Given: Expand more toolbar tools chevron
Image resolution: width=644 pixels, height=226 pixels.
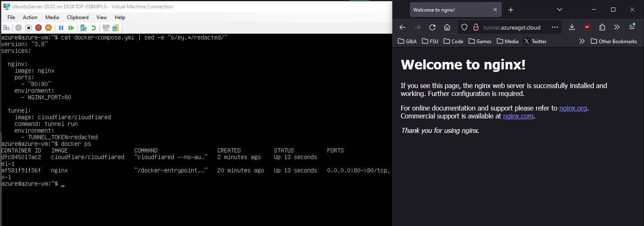Looking at the screenshot, I should (x=617, y=27).
